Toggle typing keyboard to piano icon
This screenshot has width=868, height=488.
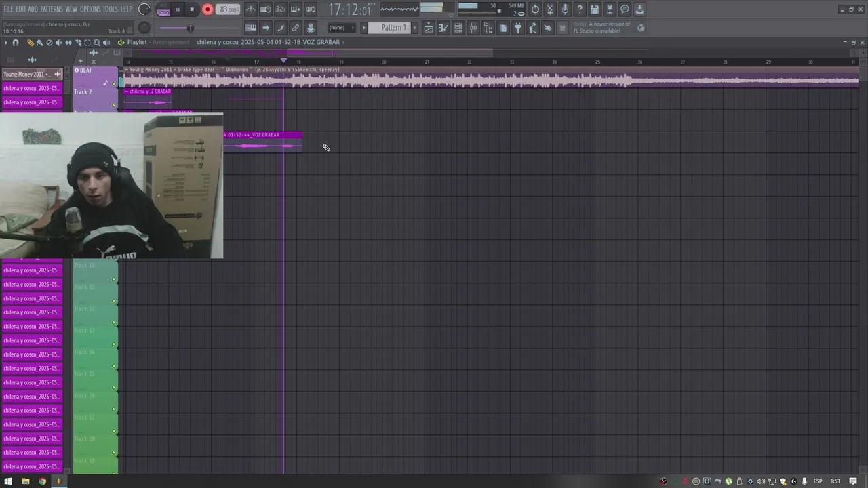click(251, 28)
